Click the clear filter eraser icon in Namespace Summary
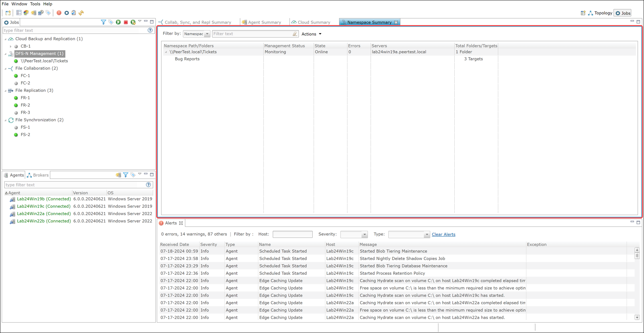Image resolution: width=644 pixels, height=333 pixels. click(295, 34)
